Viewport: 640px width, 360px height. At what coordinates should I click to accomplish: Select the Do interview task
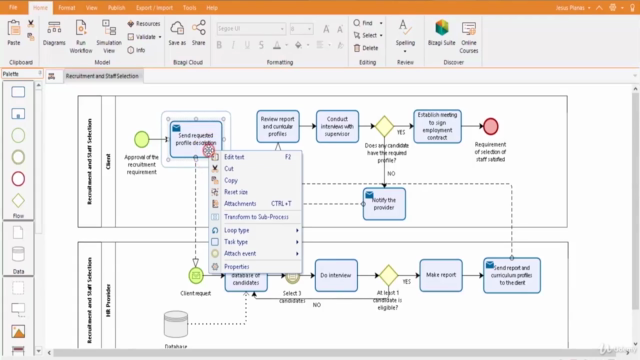336,275
